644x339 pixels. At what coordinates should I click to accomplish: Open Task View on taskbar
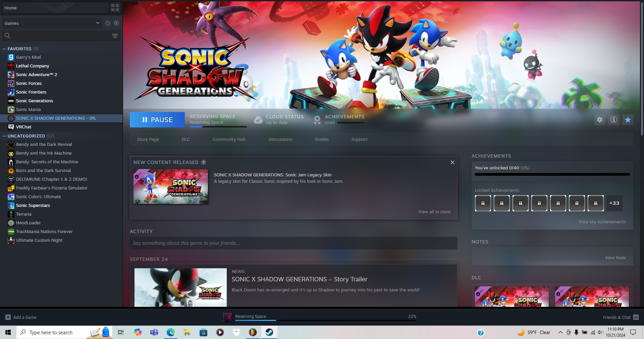coord(121,332)
